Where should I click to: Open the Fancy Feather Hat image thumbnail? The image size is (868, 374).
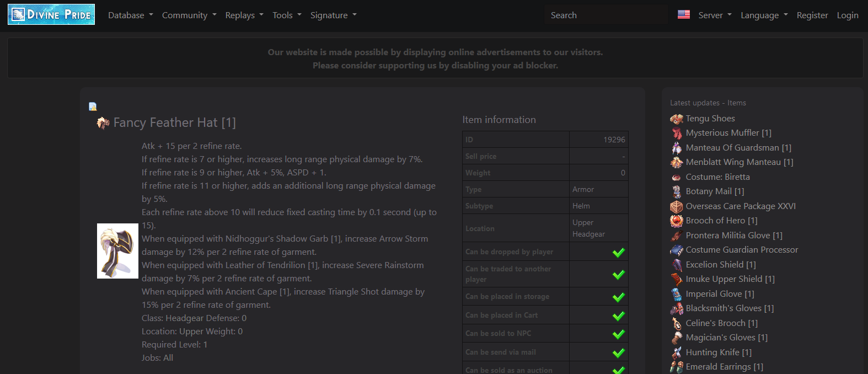[117, 251]
